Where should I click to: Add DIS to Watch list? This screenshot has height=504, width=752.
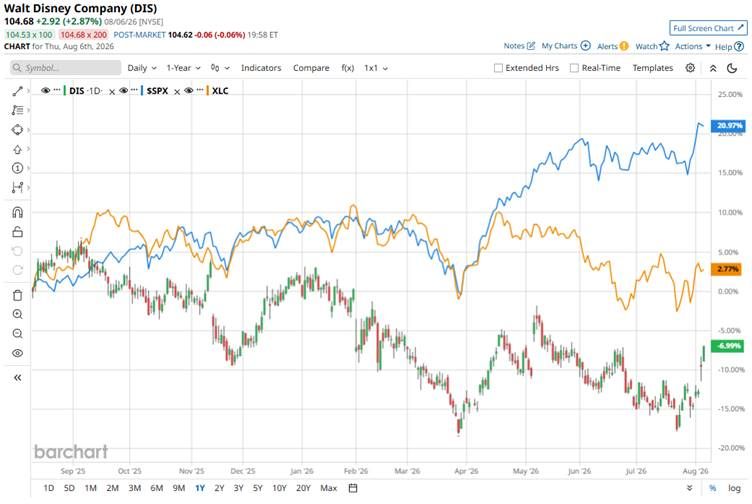click(x=652, y=47)
